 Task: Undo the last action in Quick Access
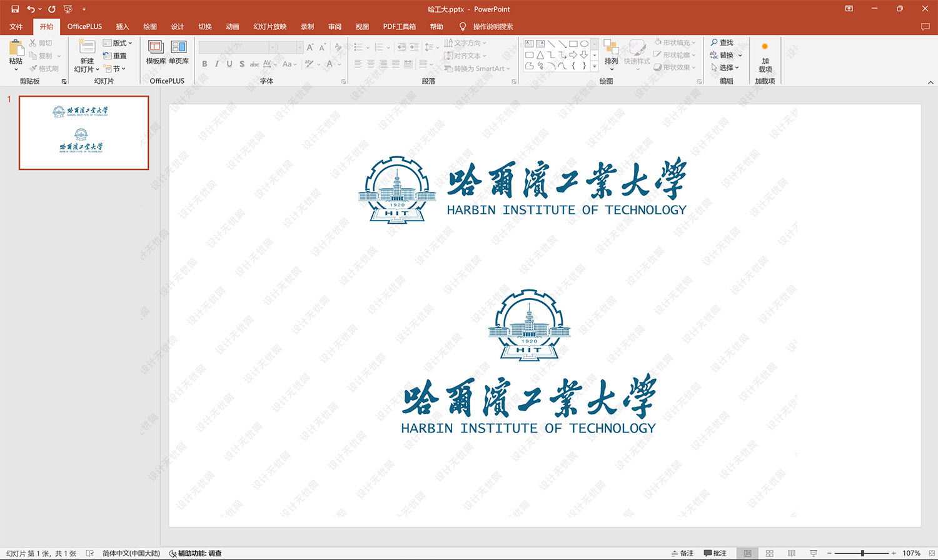(x=31, y=9)
